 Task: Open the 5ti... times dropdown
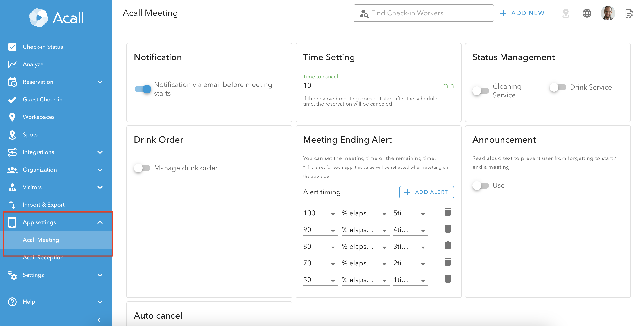[410, 213]
